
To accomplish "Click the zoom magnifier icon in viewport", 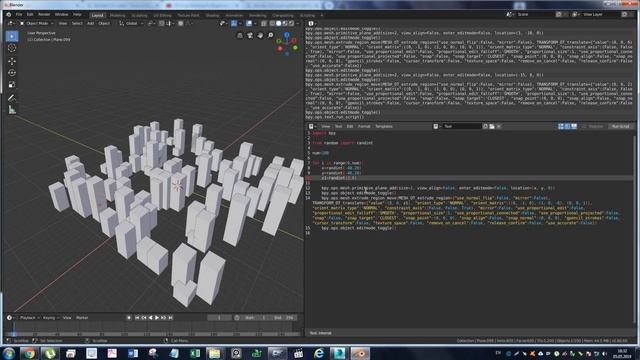I will coord(270,36).
